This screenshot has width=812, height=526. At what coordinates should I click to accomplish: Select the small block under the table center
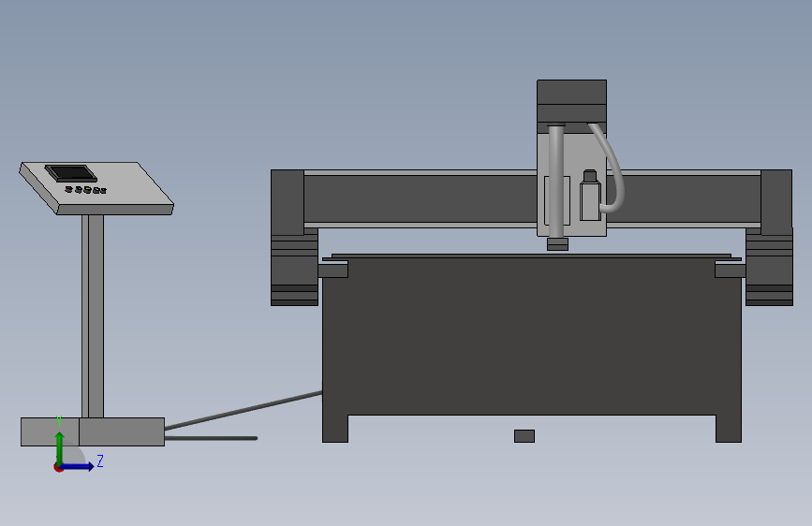click(x=524, y=436)
